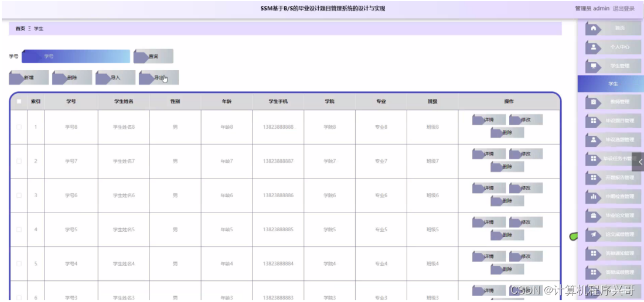The height and width of the screenshot is (302, 644).
Task: Click the 导出 export button
Action: [159, 78]
